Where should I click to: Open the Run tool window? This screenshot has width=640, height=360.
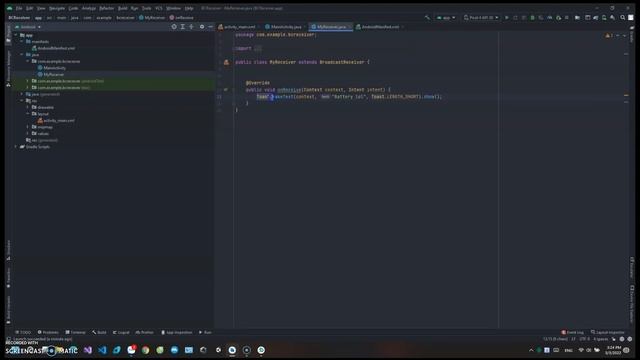click(x=205, y=332)
